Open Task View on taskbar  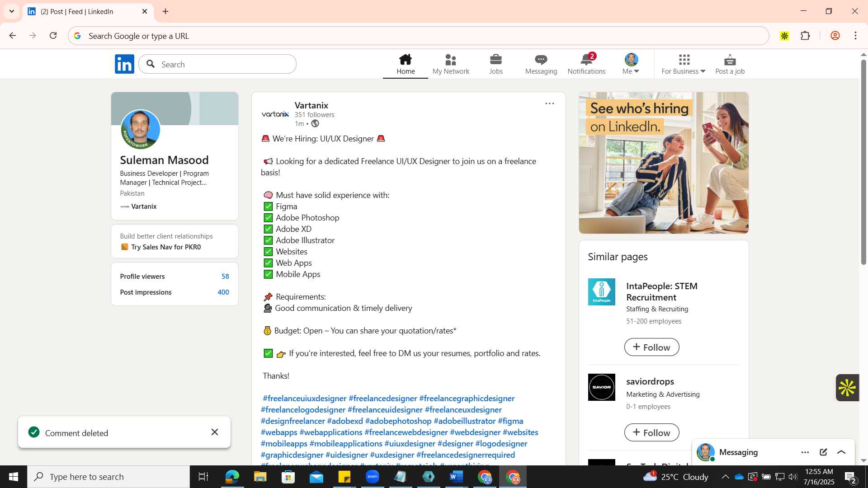[203, 477]
